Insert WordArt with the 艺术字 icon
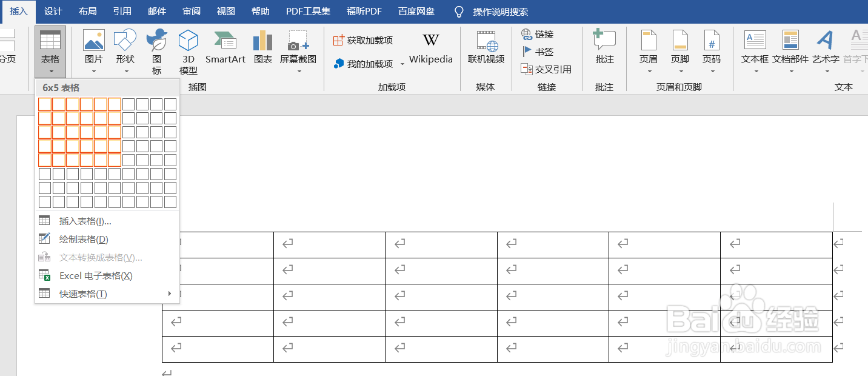868x376 pixels. tap(825, 49)
